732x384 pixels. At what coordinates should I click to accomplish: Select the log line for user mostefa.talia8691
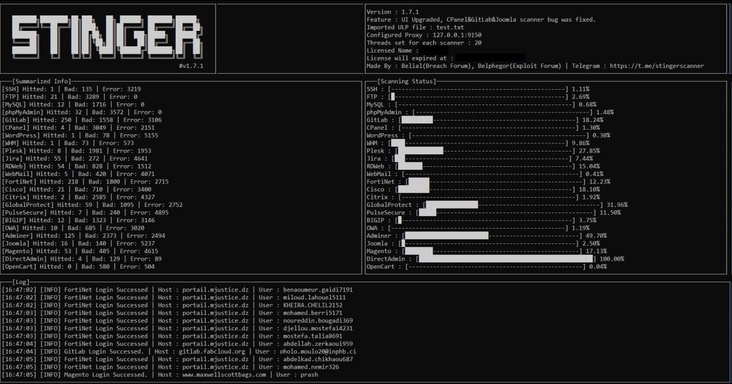coord(172,336)
